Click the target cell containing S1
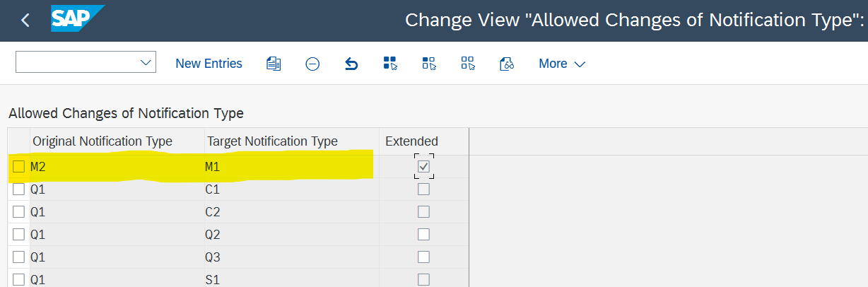 coord(213,279)
